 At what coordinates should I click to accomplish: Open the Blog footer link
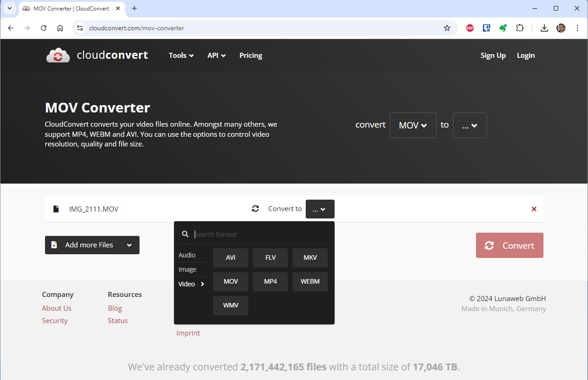(115, 308)
